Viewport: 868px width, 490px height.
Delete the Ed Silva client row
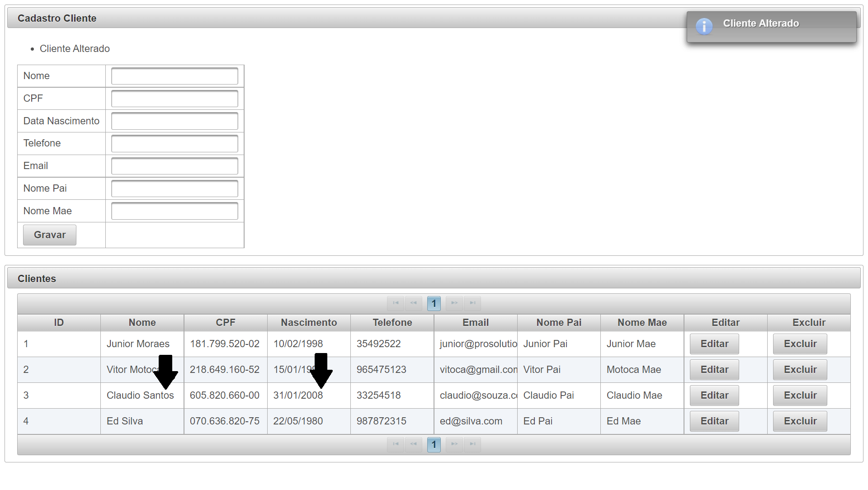800,421
